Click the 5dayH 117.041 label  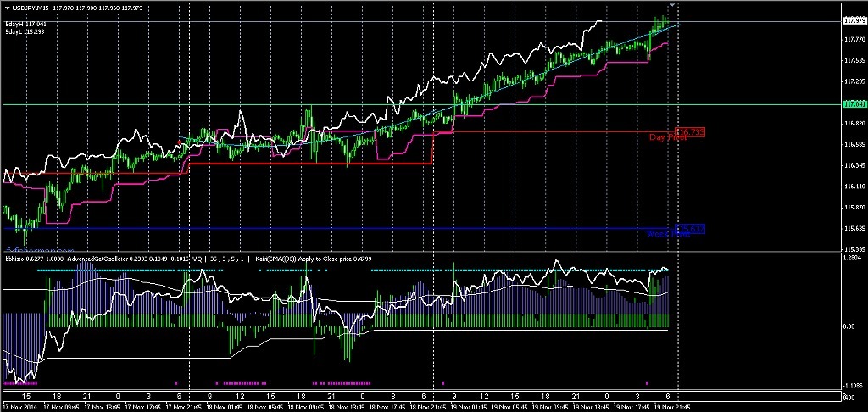(x=25, y=24)
